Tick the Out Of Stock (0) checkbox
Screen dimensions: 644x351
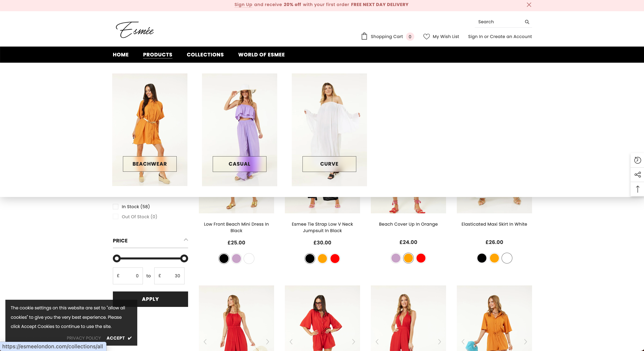coord(116,216)
